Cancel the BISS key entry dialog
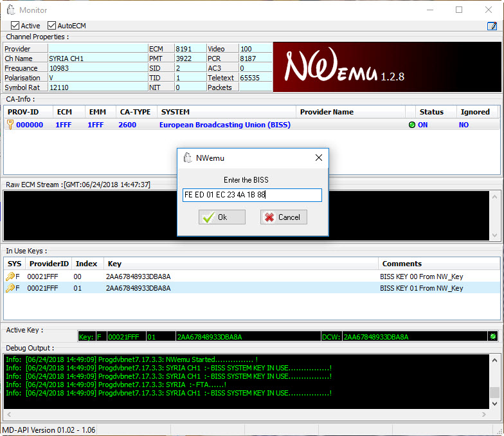This screenshot has height=436, width=504. point(283,217)
